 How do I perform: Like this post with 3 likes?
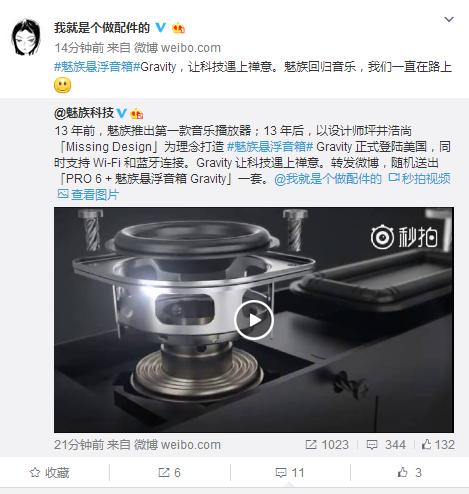point(410,473)
